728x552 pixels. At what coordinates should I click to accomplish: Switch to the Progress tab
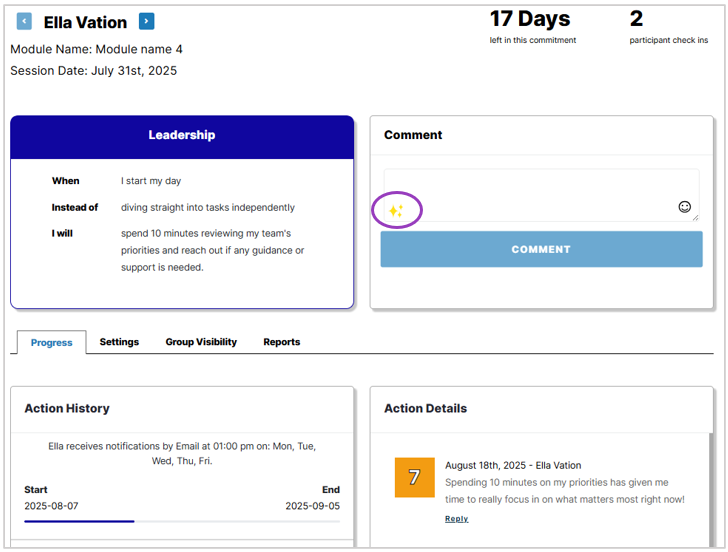(x=52, y=343)
